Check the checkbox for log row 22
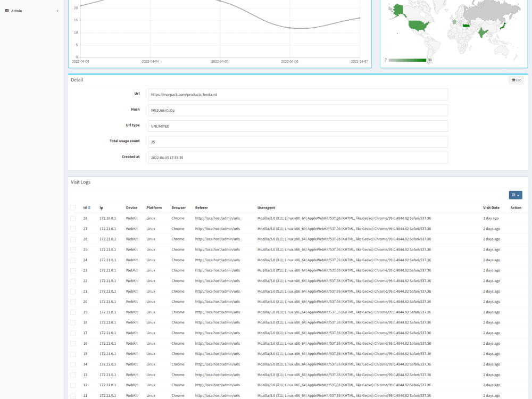Image resolution: width=532 pixels, height=399 pixels. click(x=73, y=281)
